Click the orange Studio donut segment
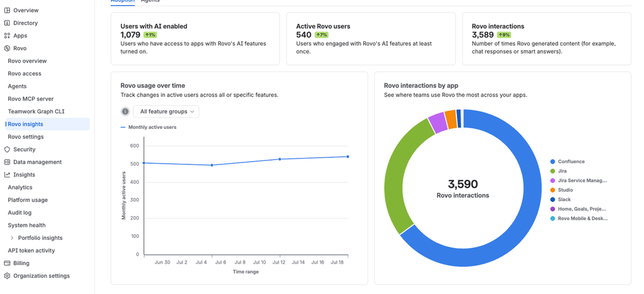This screenshot has height=294, width=644. point(450,119)
